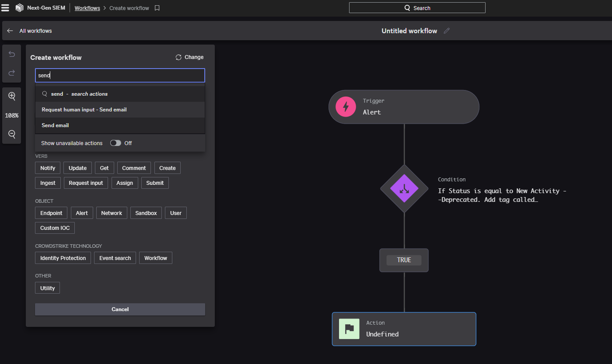Click the Condition description text
612x364 pixels.
(x=502, y=195)
